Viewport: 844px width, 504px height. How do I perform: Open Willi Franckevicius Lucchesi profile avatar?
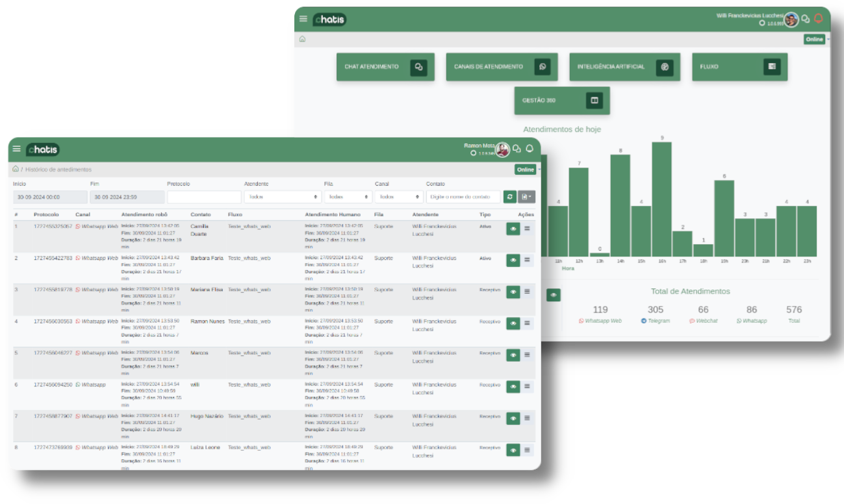tap(791, 19)
